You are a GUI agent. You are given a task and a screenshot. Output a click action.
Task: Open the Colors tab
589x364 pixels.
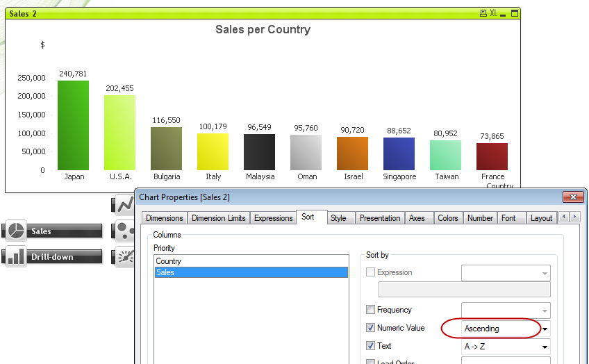click(x=447, y=218)
